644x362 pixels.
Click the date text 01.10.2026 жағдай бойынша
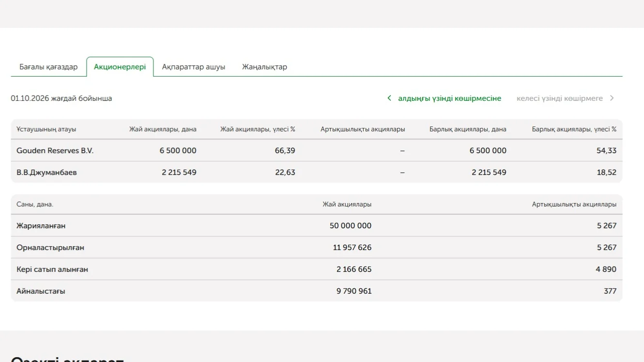(x=61, y=98)
